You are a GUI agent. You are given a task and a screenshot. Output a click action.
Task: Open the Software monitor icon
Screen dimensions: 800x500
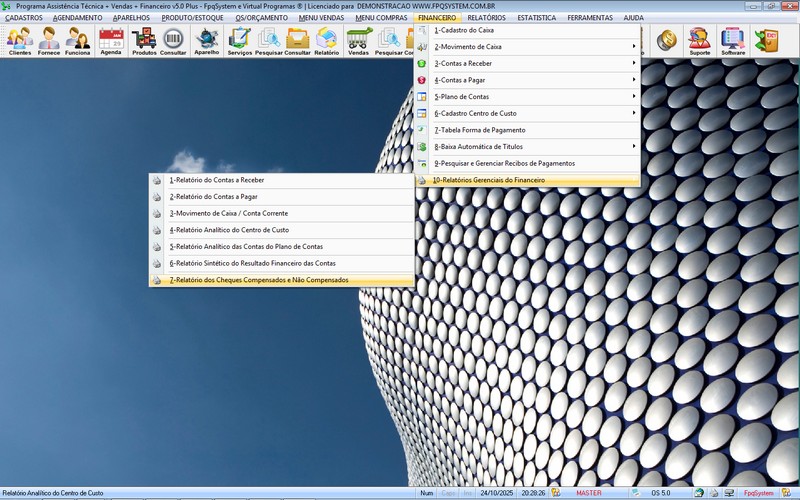pos(733,41)
